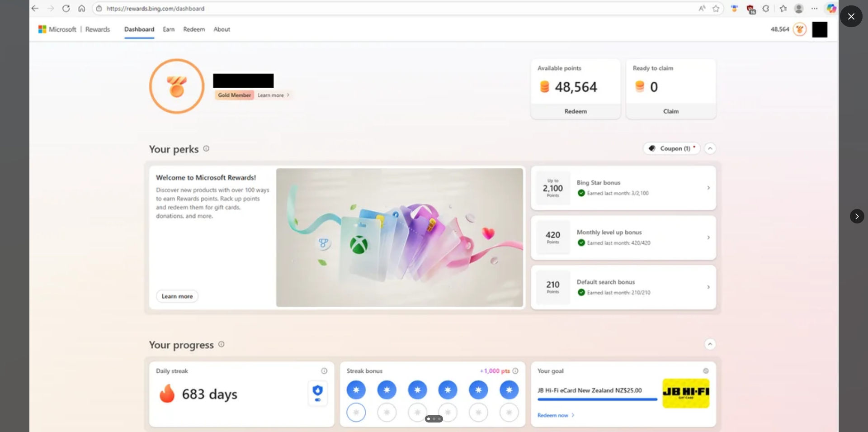868x432 pixels.
Task: Open Your goal settings gear icon
Action: pyautogui.click(x=706, y=371)
